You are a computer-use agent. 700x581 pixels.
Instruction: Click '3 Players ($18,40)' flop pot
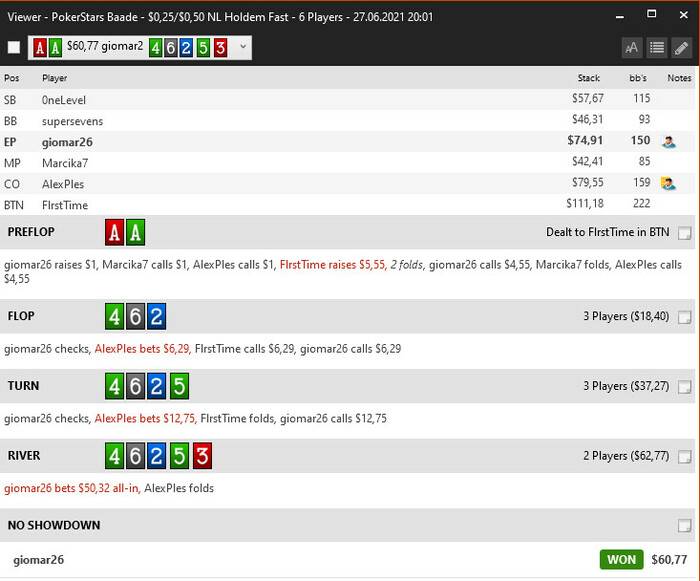(626, 316)
